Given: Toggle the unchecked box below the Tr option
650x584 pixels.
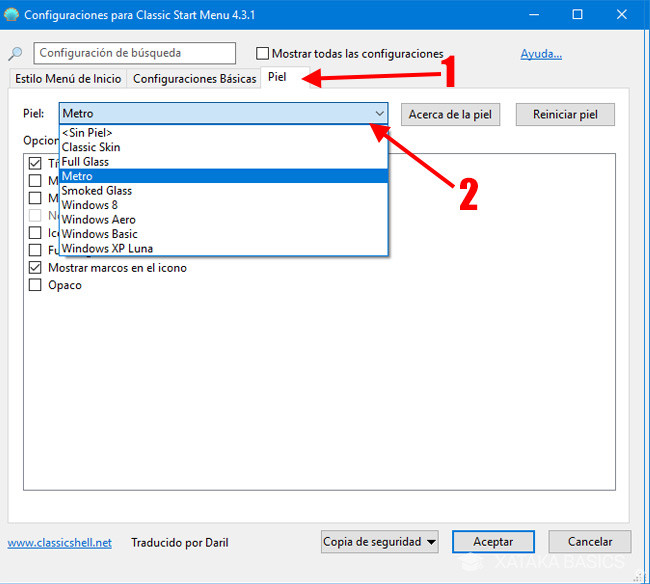Looking at the screenshot, I should tap(35, 180).
